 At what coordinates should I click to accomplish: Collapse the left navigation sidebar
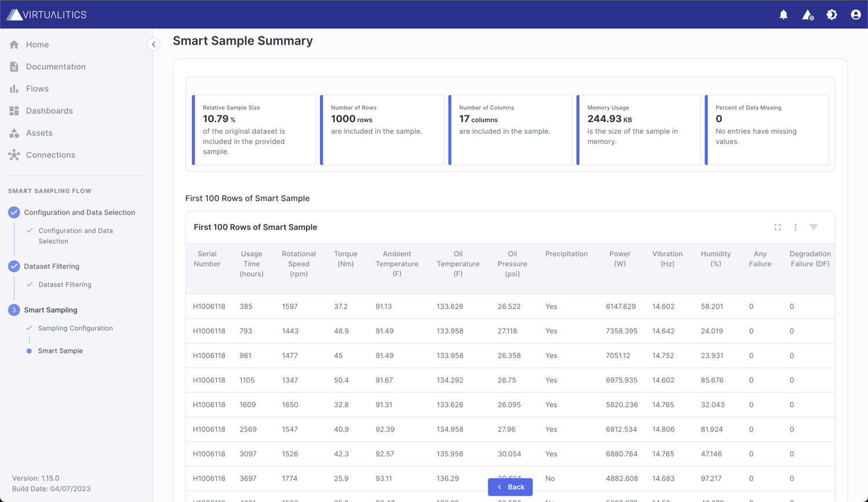click(153, 44)
